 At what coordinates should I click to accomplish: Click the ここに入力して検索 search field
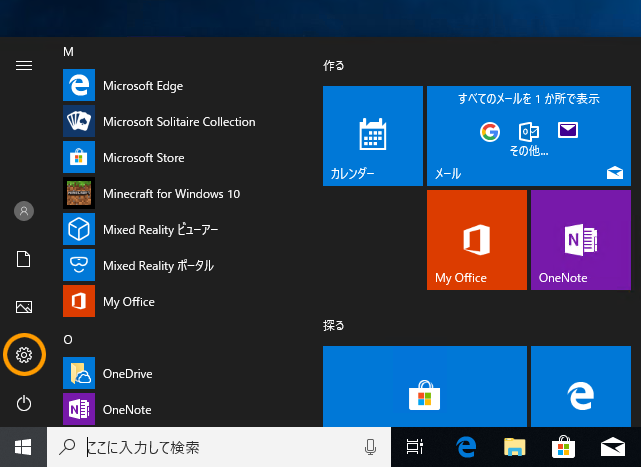click(x=219, y=447)
